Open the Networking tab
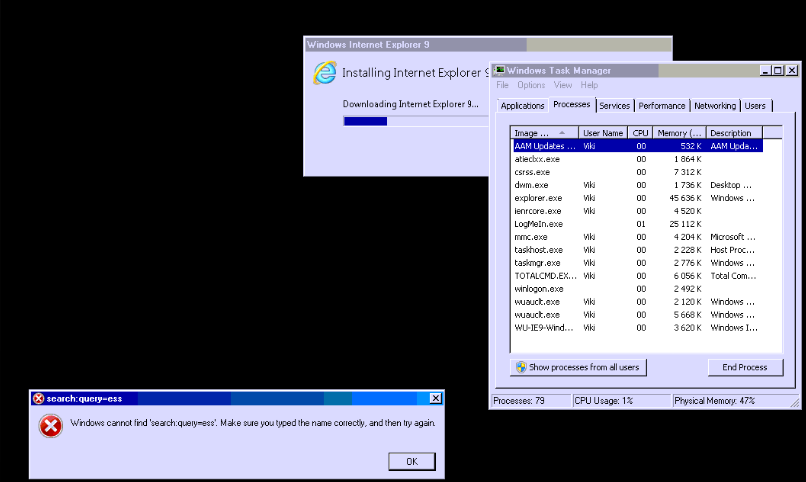The height and width of the screenshot is (482, 806). (x=715, y=106)
